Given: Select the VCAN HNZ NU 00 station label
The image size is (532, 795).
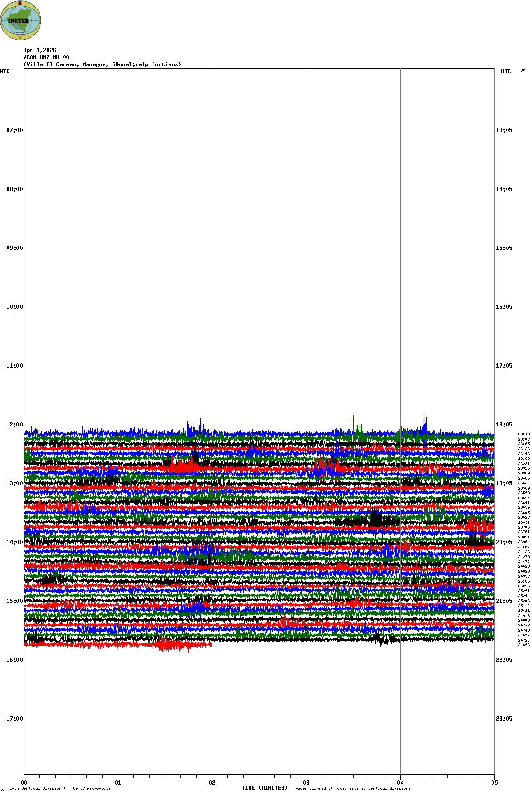Looking at the screenshot, I should 46,57.
